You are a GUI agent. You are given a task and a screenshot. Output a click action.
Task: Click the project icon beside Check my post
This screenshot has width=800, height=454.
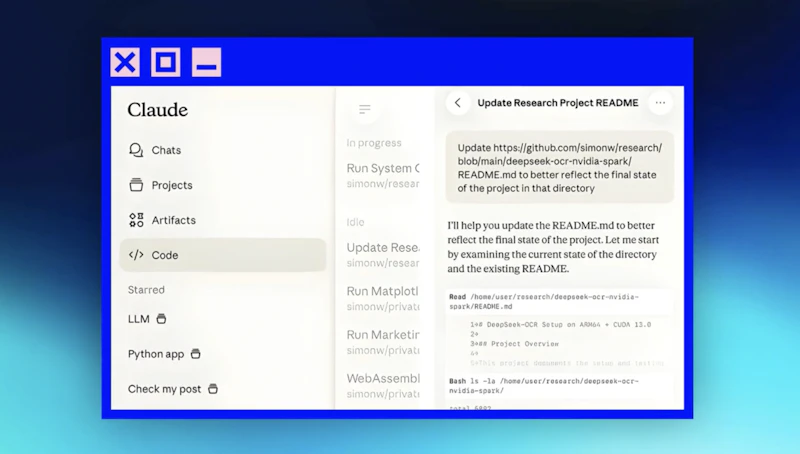pos(213,389)
